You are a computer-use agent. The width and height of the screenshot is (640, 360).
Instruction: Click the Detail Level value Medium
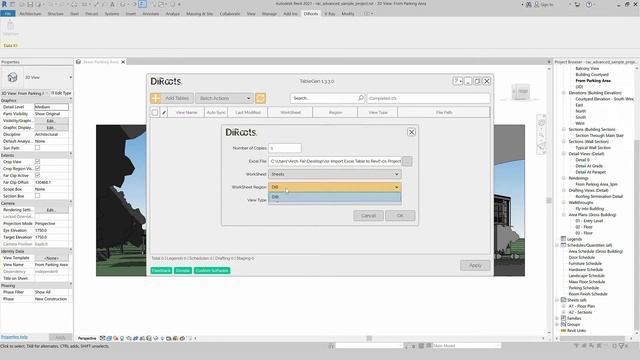point(51,107)
